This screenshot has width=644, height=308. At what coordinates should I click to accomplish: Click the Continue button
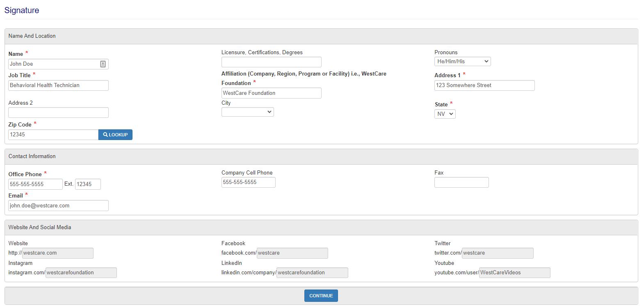(321, 296)
